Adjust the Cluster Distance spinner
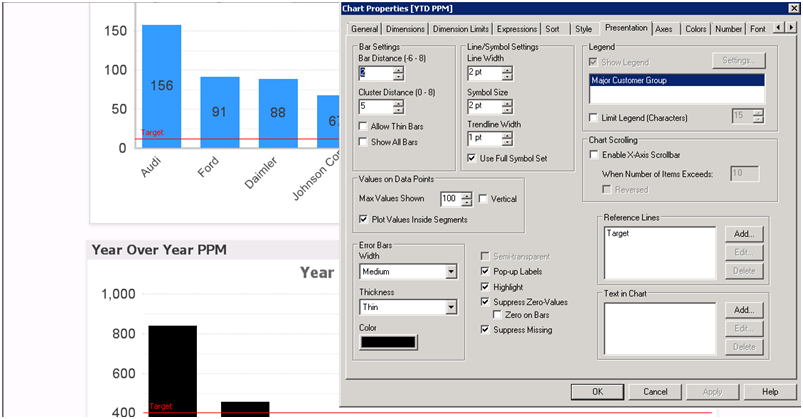This screenshot has height=419, width=803. 398,107
